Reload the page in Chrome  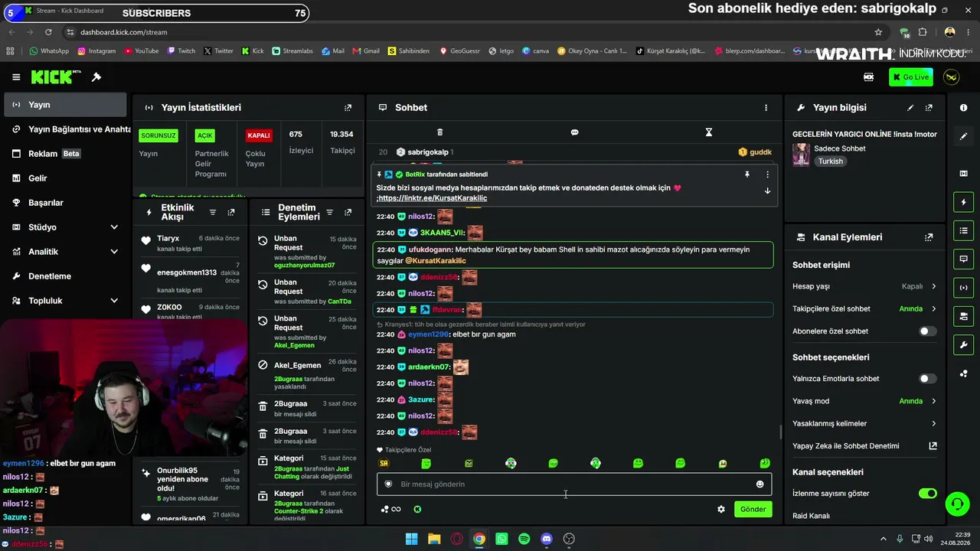point(48,32)
